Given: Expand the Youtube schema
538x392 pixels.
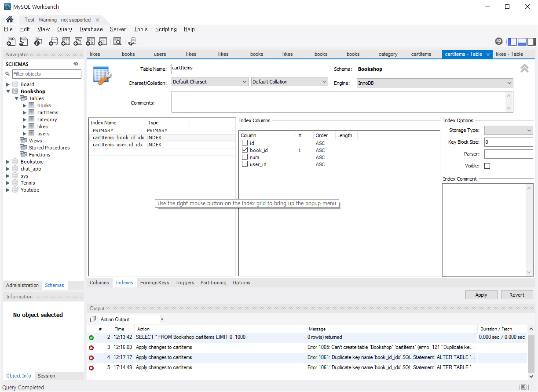Looking at the screenshot, I should [8, 190].
